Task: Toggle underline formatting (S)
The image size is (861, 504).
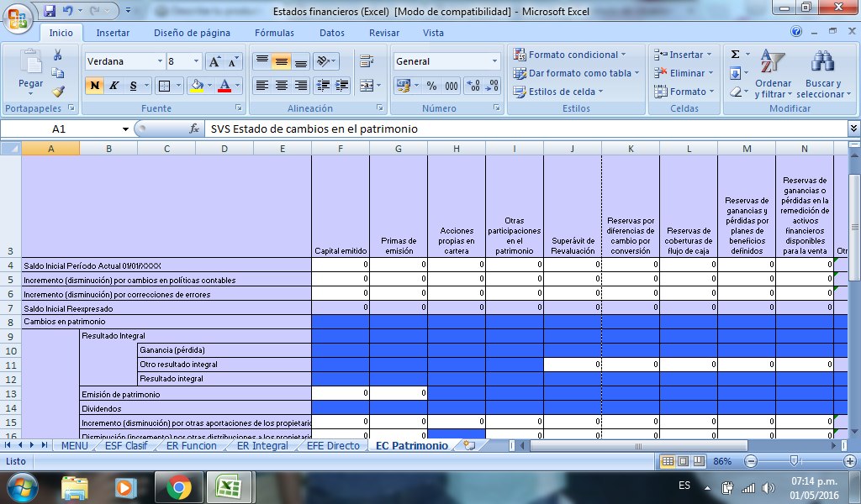Action: (x=133, y=86)
